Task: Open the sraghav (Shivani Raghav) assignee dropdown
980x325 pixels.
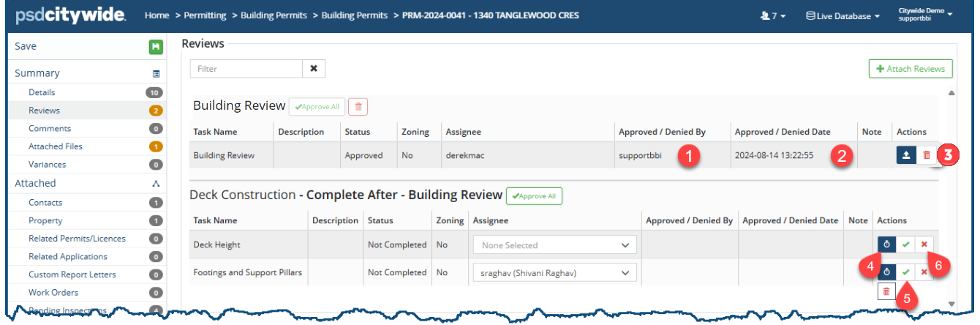Action: pyautogui.click(x=555, y=273)
